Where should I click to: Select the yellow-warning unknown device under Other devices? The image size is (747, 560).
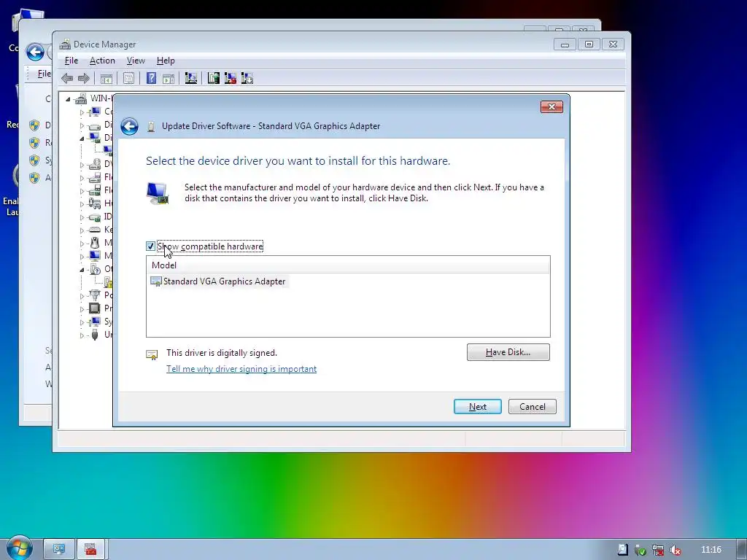point(108,282)
